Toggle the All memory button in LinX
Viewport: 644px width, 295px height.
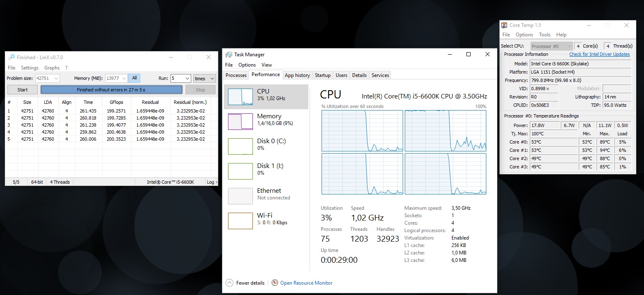pos(135,78)
